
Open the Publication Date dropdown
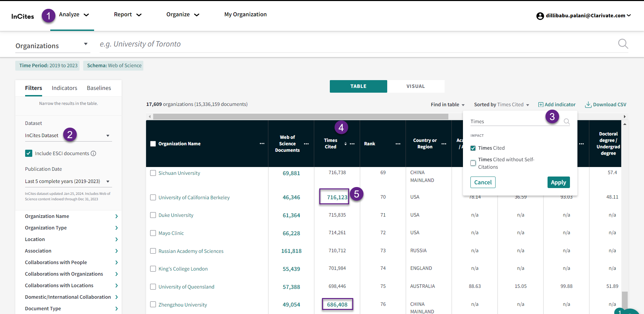point(68,181)
